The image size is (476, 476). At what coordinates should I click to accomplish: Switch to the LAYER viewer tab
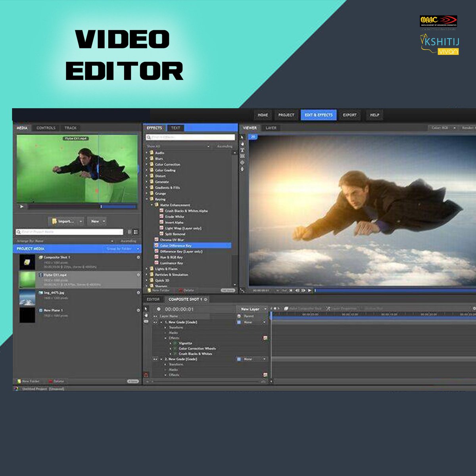[271, 128]
